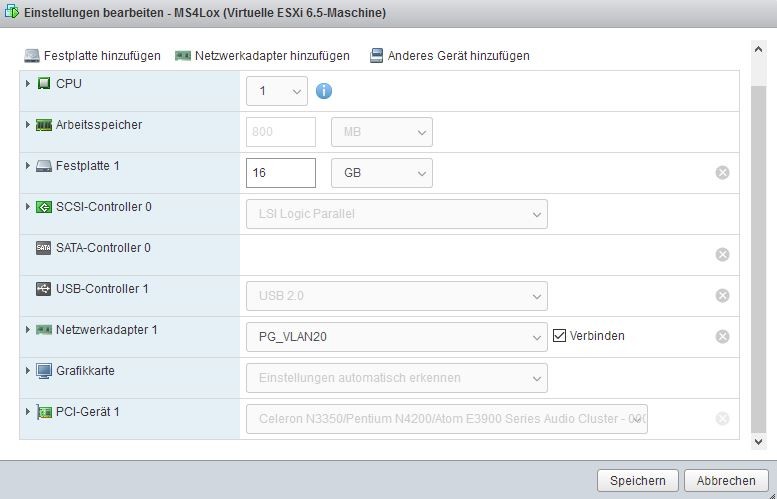This screenshot has height=499, width=777.
Task: Expand the Festplatte 1 row
Action: pyautogui.click(x=28, y=166)
